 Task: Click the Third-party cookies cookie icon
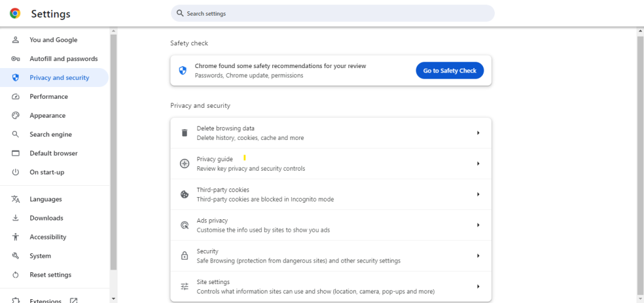point(184,195)
